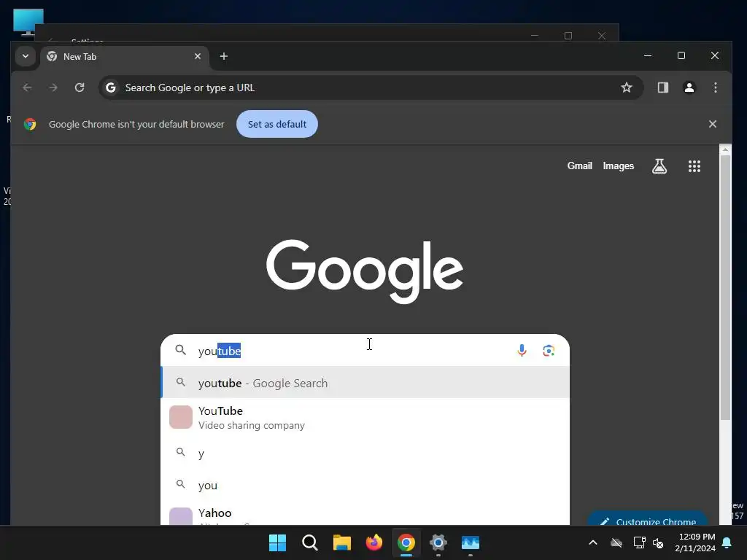Maximize the Settings window behind Chrome
This screenshot has height=560, width=747.
[568, 36]
